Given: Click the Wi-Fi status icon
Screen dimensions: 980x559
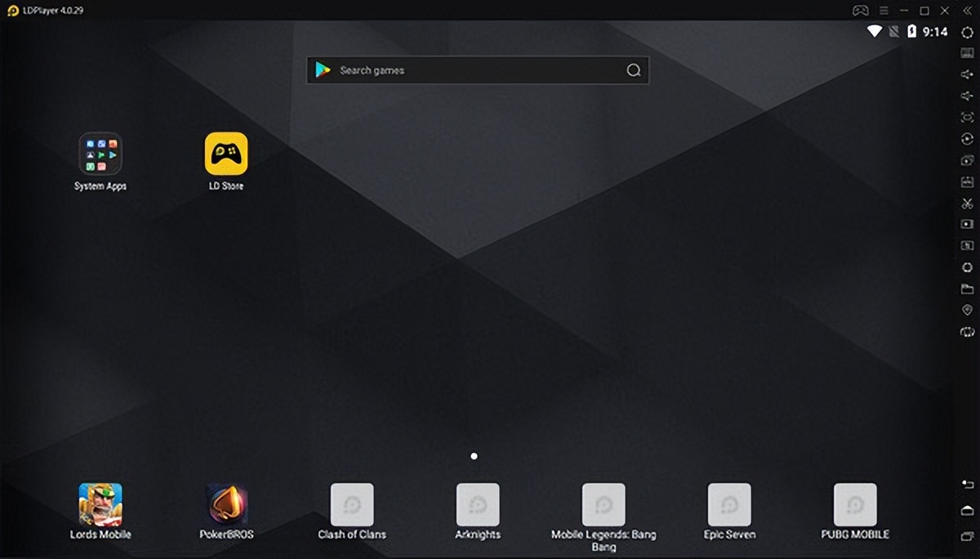Looking at the screenshot, I should point(875,32).
